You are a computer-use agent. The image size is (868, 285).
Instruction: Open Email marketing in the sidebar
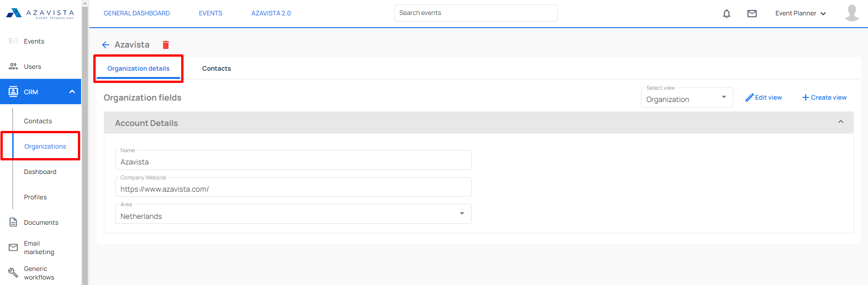39,247
